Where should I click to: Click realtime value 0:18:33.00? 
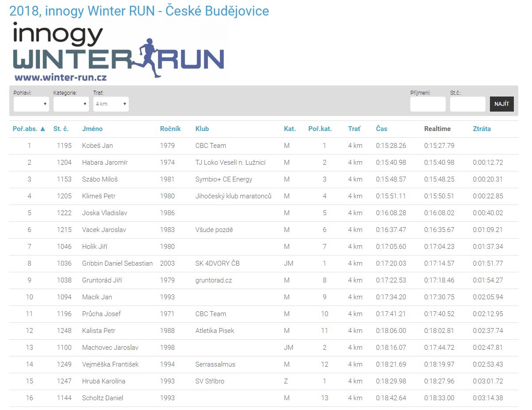439,398
